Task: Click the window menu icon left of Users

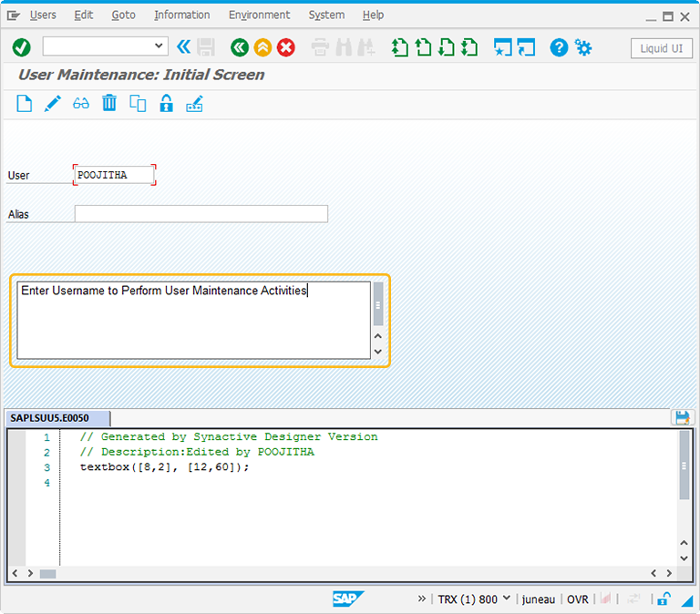Action: coord(14,16)
